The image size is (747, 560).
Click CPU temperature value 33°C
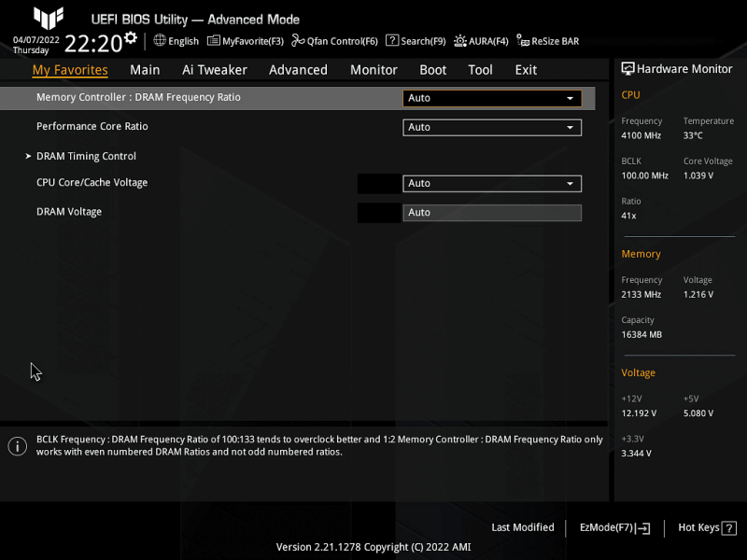pyautogui.click(x=693, y=135)
